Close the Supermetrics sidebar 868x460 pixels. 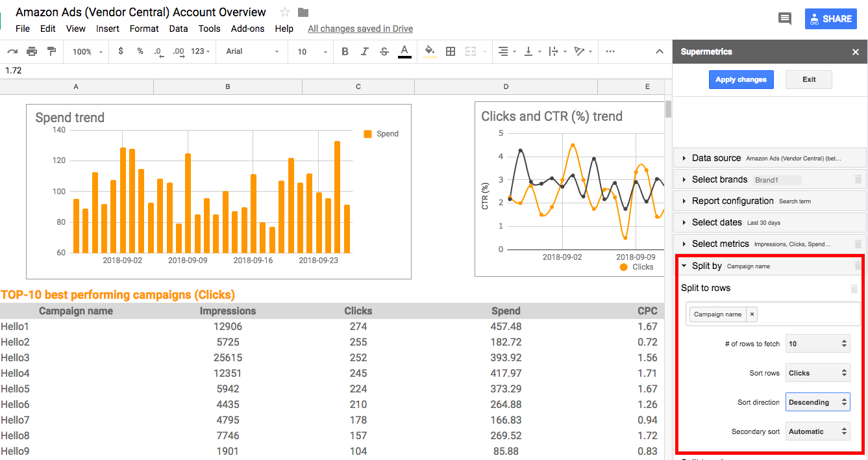(x=855, y=52)
